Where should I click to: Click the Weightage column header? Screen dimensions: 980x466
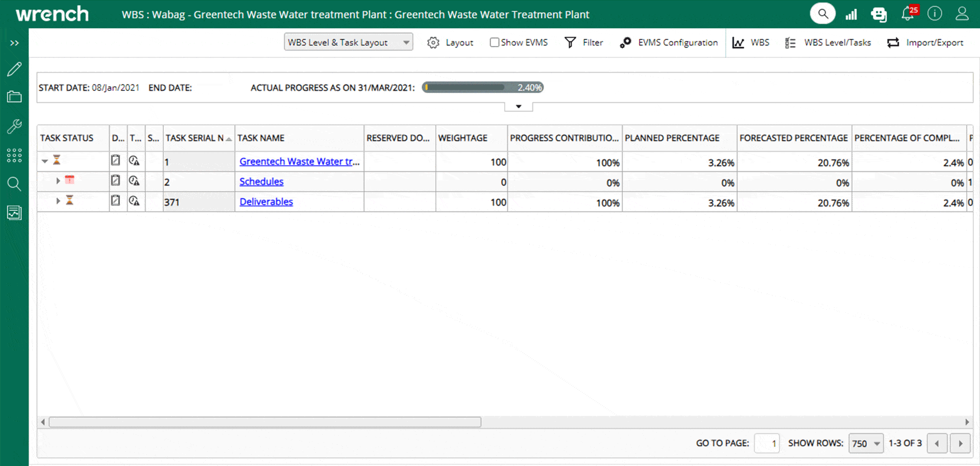coord(471,138)
